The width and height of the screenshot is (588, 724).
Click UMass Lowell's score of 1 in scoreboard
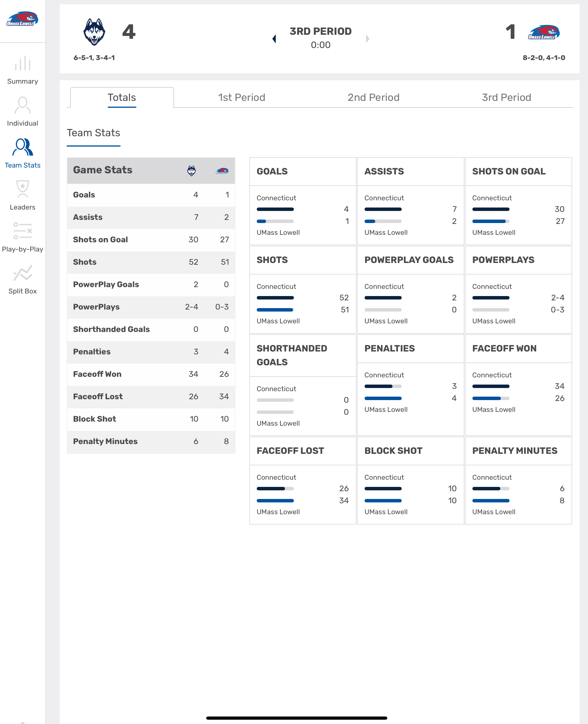[x=510, y=32]
